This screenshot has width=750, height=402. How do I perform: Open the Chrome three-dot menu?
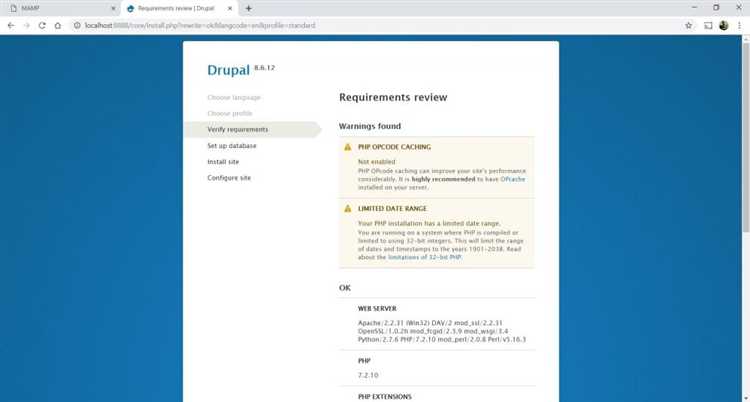click(x=739, y=25)
